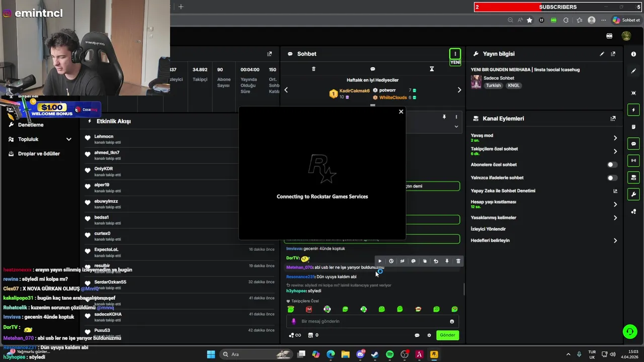Open the Sohbet panel three-dot menu

point(455,54)
